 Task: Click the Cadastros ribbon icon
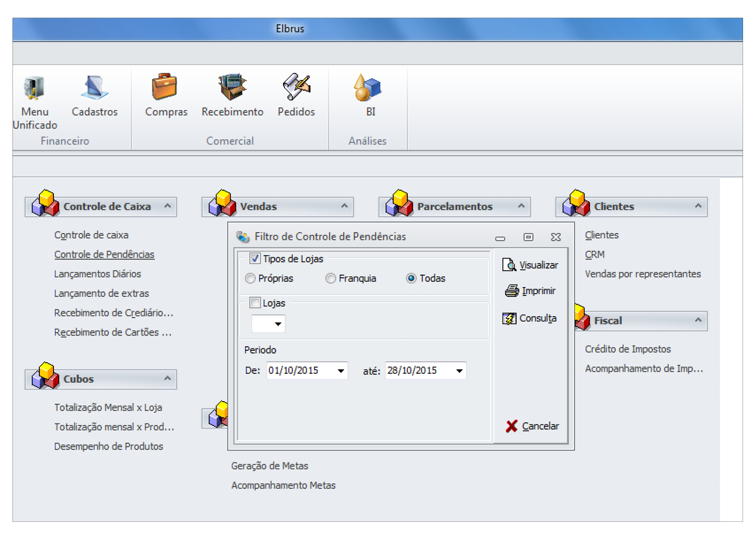click(x=94, y=88)
